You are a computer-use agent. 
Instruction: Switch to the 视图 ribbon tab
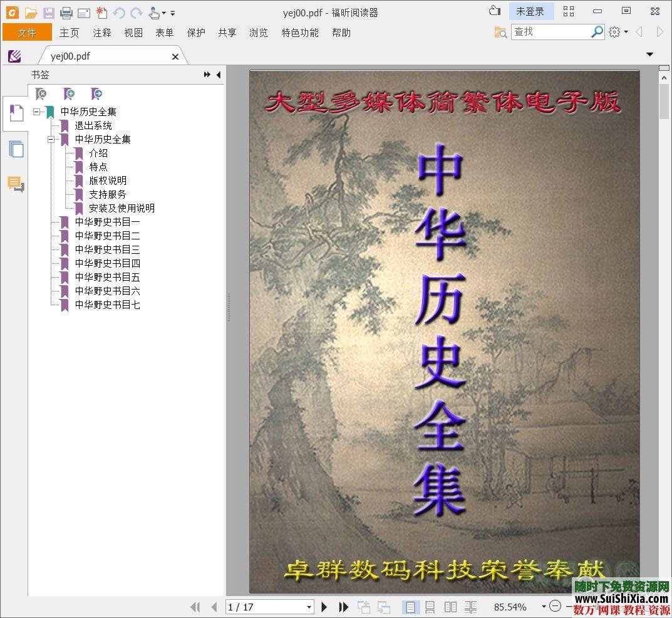pos(133,33)
